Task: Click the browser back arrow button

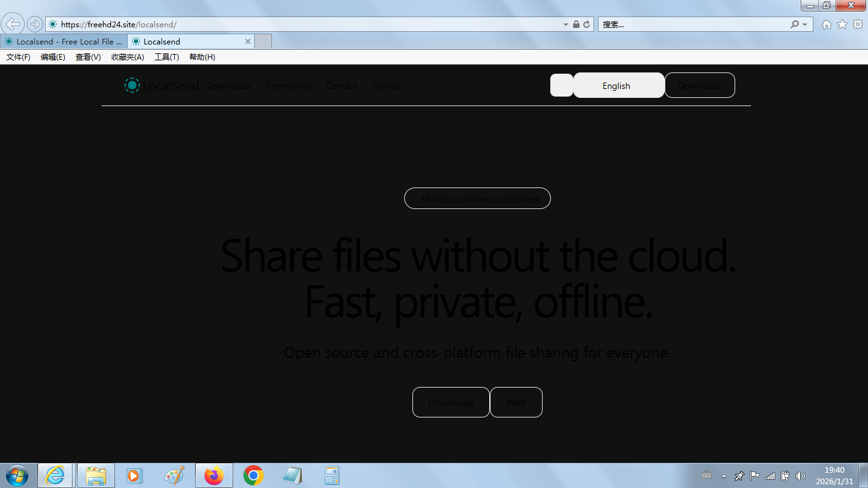Action: (x=13, y=24)
